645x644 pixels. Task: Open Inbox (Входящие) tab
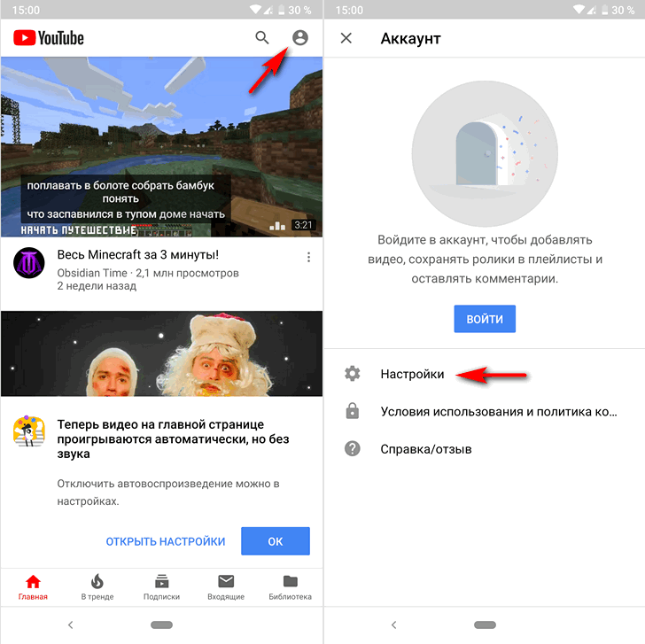pos(226,587)
